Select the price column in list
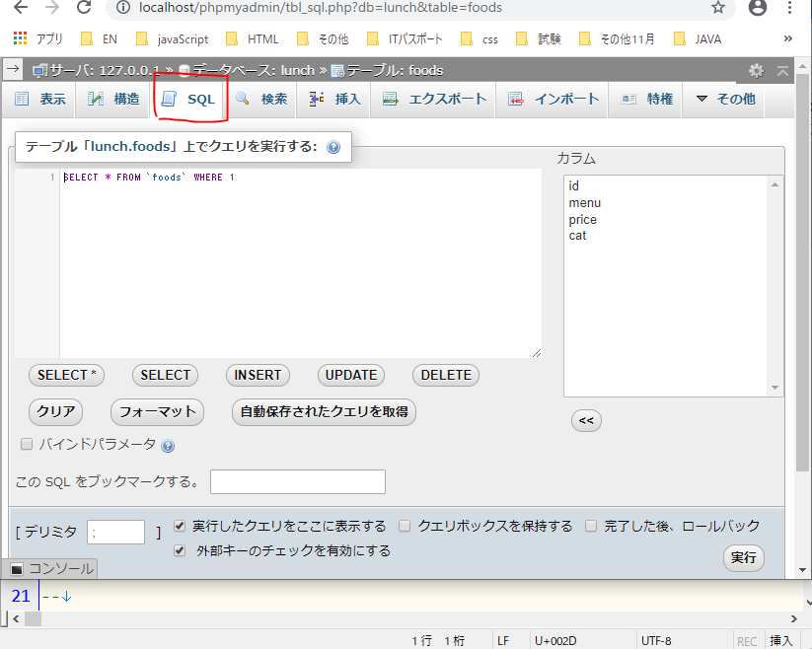The height and width of the screenshot is (649, 812). [x=582, y=219]
